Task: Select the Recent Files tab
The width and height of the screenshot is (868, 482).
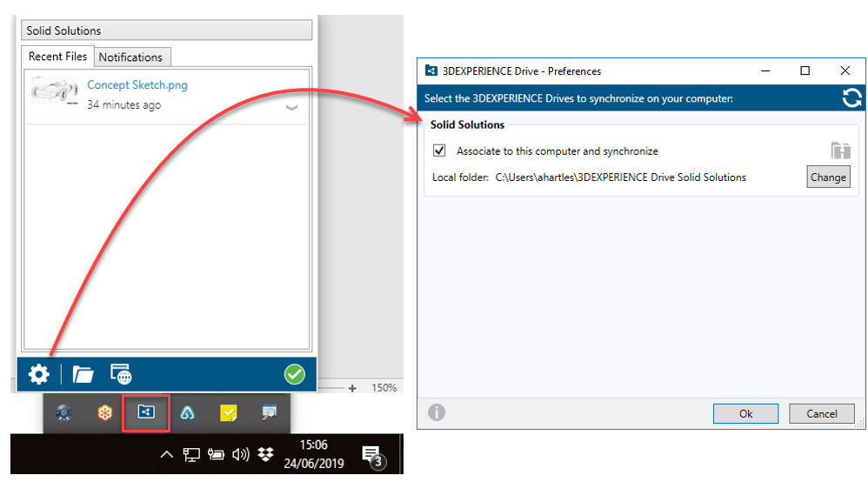Action: pos(57,57)
